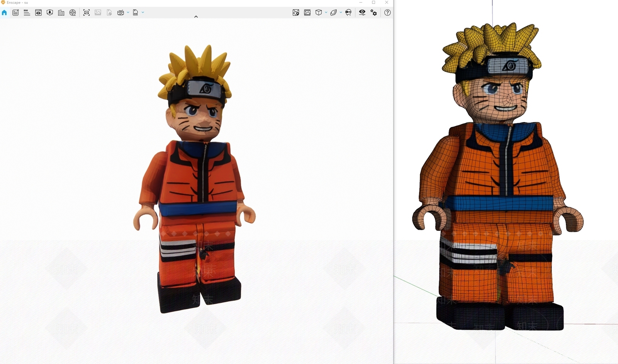Minimize the Enscape window

361,3
